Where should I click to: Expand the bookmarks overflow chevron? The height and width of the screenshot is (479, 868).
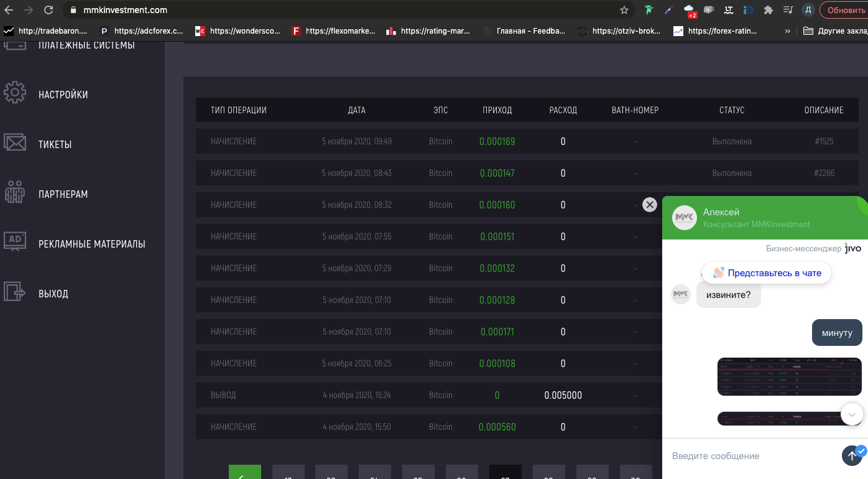pyautogui.click(x=788, y=30)
